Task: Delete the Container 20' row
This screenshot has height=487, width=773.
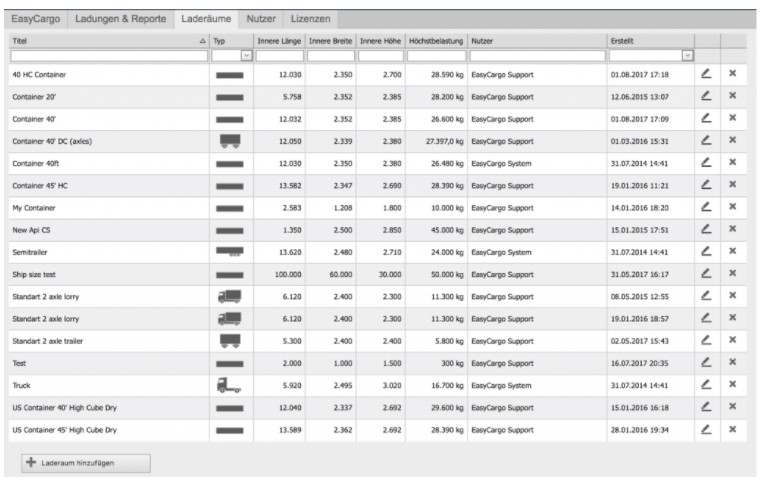Action: [x=732, y=96]
